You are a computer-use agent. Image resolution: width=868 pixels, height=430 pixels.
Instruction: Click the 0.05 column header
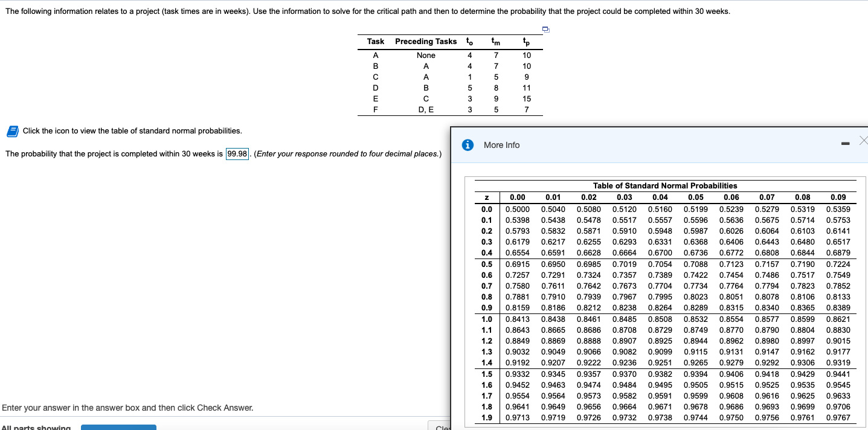pos(695,197)
